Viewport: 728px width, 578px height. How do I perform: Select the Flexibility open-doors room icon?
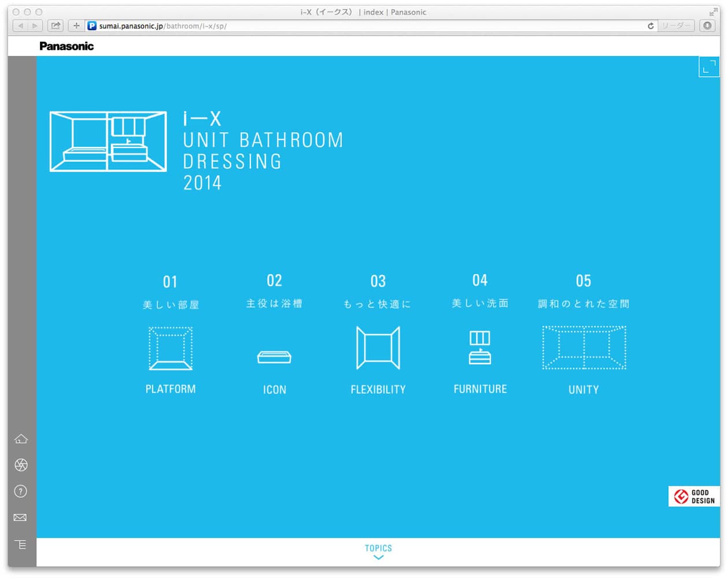pyautogui.click(x=378, y=348)
